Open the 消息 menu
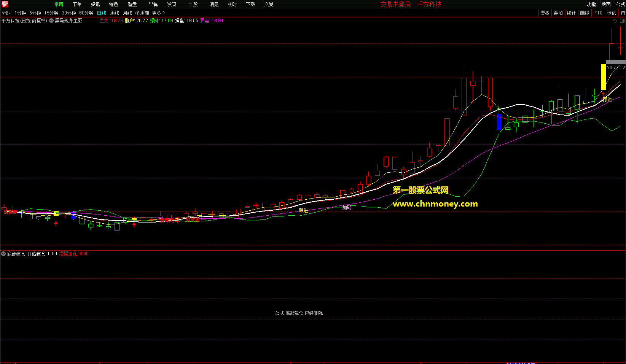The width and height of the screenshot is (626, 364). coord(214,4)
